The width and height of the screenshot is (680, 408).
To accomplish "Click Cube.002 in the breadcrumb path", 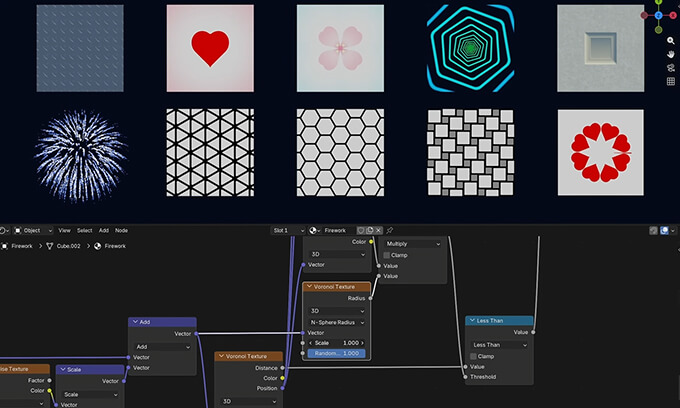I will (x=70, y=245).
